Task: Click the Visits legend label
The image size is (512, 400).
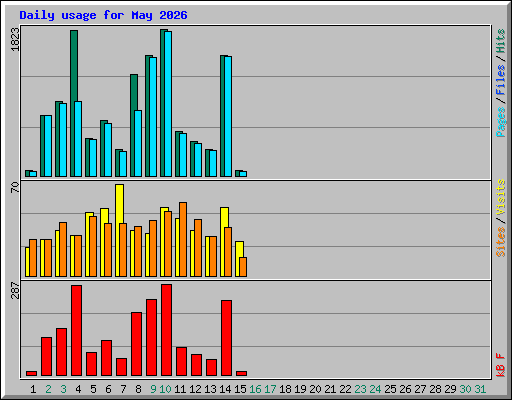Action: [x=501, y=197]
